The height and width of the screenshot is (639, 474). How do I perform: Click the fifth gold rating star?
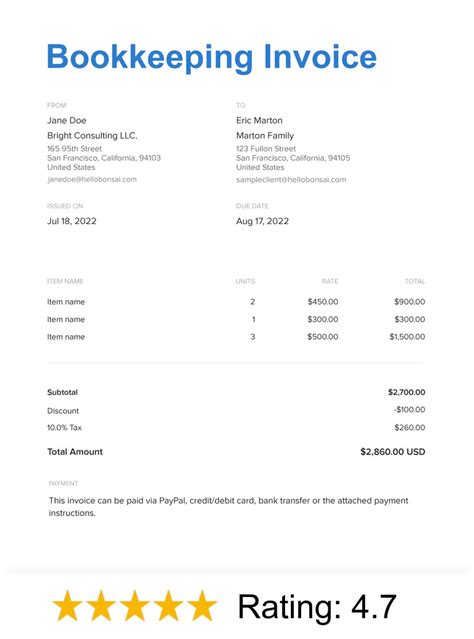[201, 606]
